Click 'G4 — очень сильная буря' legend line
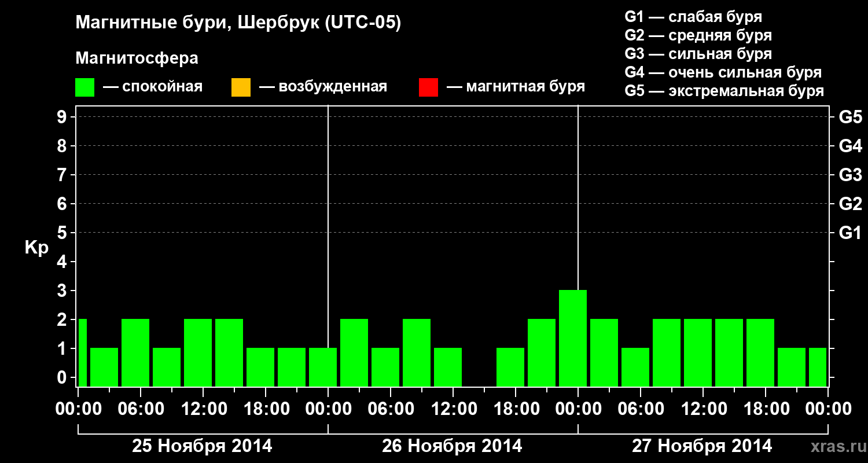This screenshot has width=868, height=463. click(x=723, y=72)
